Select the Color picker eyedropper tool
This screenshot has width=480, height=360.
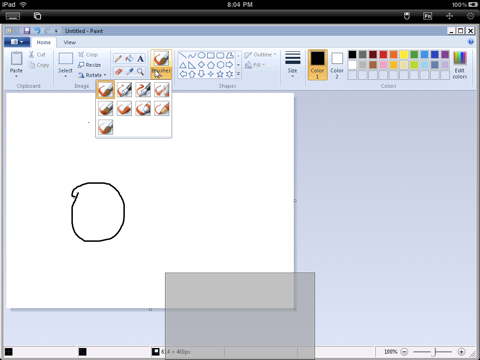pos(129,71)
